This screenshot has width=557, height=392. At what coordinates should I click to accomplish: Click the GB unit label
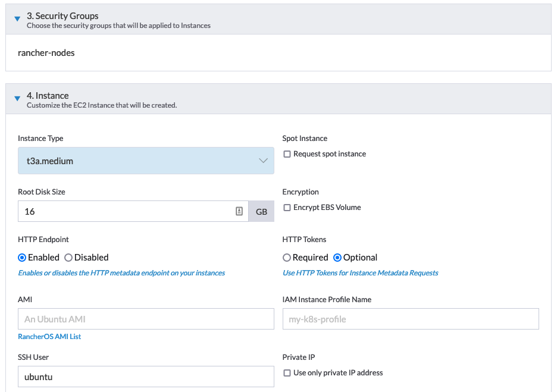[261, 211]
